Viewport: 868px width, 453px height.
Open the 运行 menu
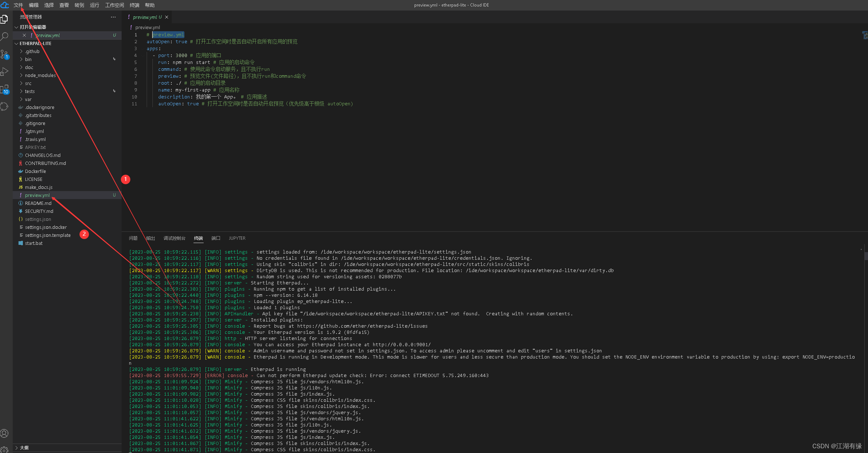[x=95, y=5]
